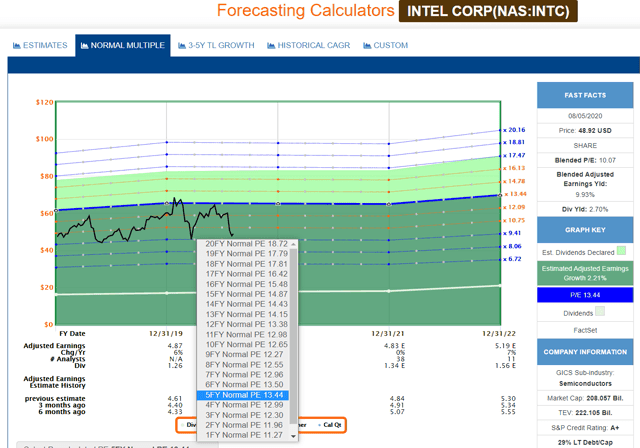Viewport: 640px width, 448px height.
Task: Switch to the ESTIMATES tab
Action: click(x=40, y=45)
